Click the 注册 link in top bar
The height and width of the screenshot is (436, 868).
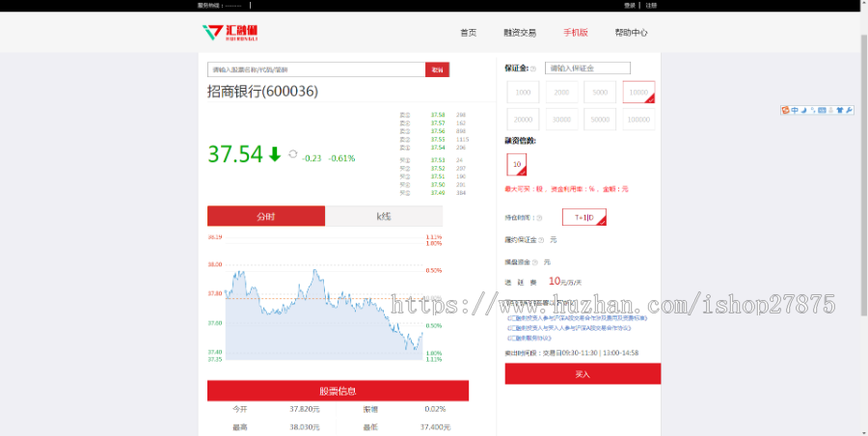coord(651,5)
